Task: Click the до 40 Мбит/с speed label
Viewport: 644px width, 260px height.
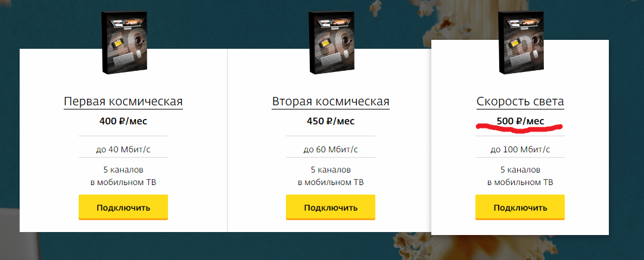Action: [x=123, y=149]
